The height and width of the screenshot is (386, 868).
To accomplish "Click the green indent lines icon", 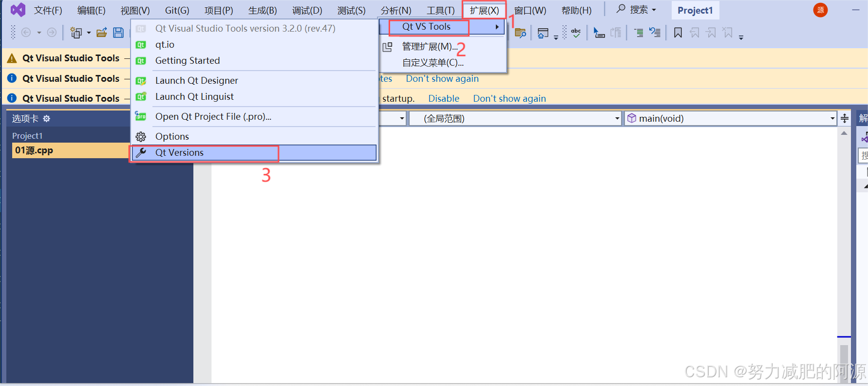I will (x=639, y=33).
